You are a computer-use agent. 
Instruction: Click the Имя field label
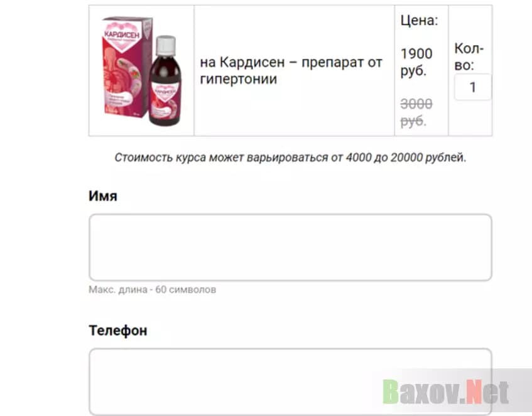point(103,196)
